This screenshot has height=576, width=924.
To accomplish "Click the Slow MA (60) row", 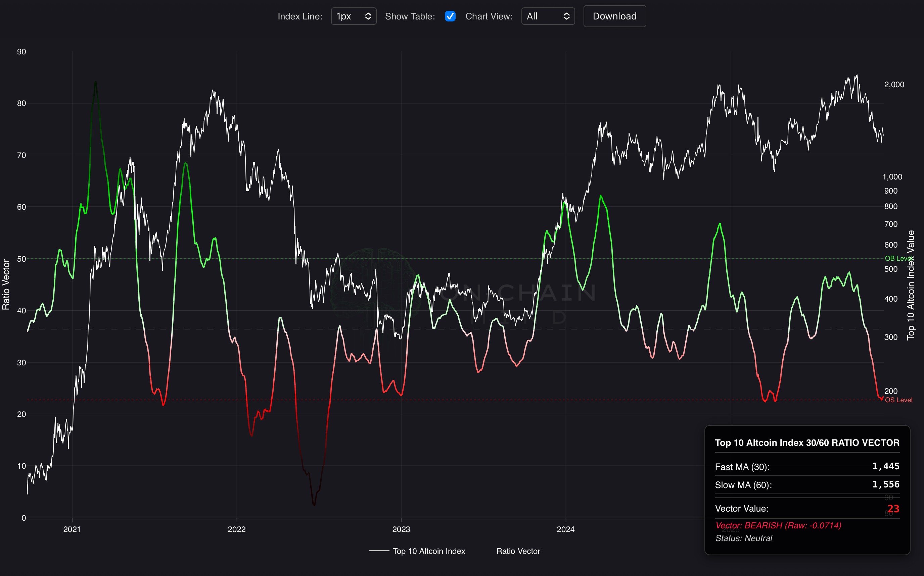I will 806,484.
